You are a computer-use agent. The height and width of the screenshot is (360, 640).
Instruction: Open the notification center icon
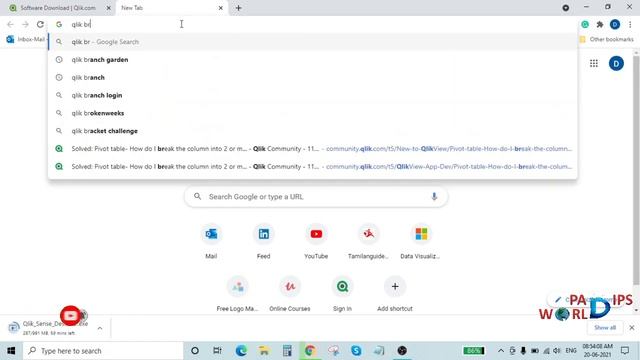(625, 351)
